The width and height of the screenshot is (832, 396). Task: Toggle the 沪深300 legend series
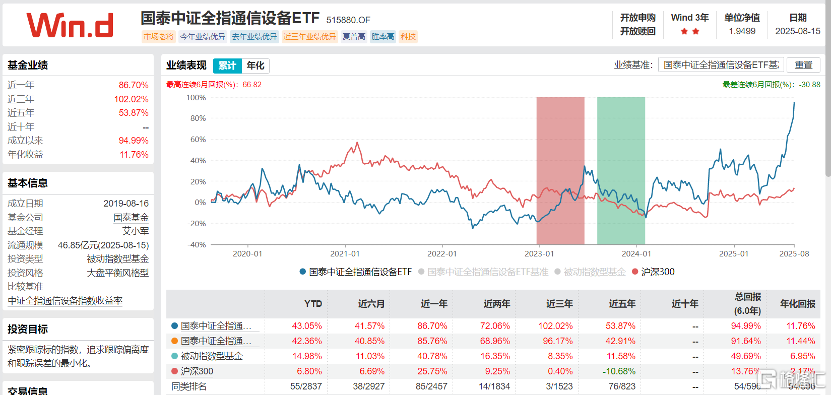pos(654,272)
